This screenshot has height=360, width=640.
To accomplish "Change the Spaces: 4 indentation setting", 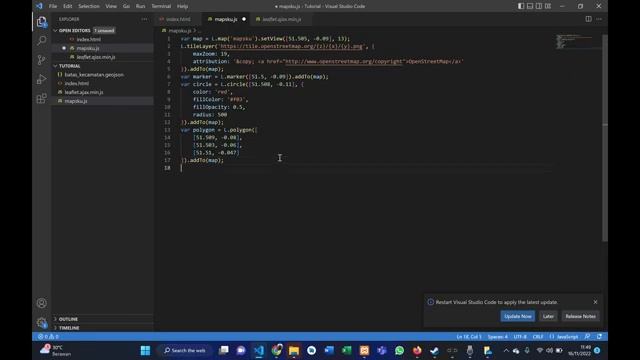I will [498, 337].
